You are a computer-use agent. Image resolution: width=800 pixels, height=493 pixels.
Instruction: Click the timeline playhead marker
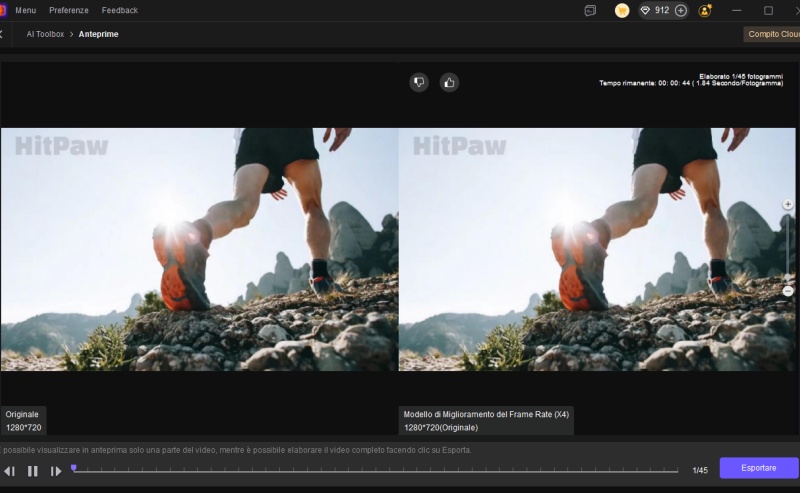tap(73, 468)
